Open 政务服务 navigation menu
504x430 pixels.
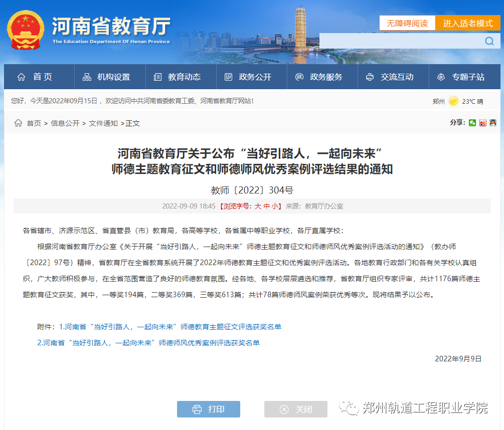pos(322,77)
